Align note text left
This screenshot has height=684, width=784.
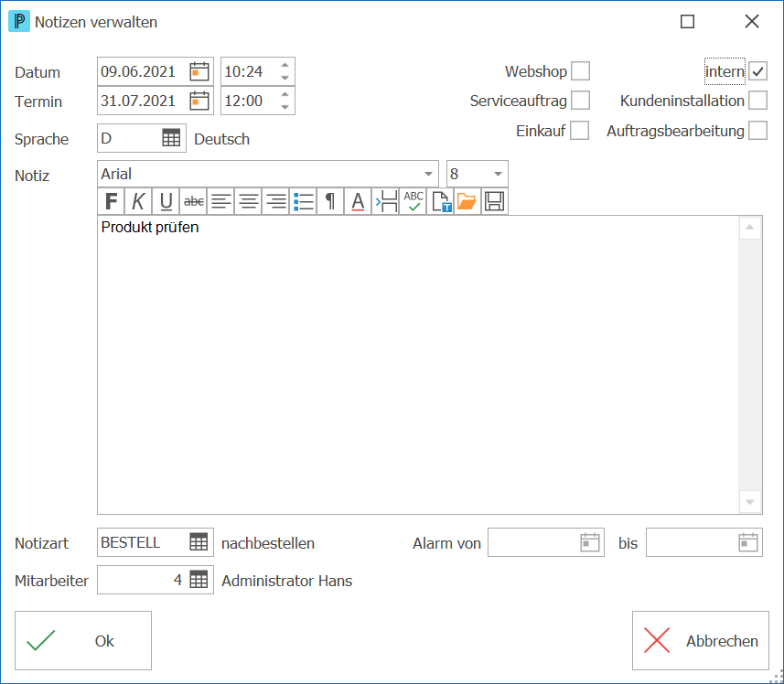(221, 201)
